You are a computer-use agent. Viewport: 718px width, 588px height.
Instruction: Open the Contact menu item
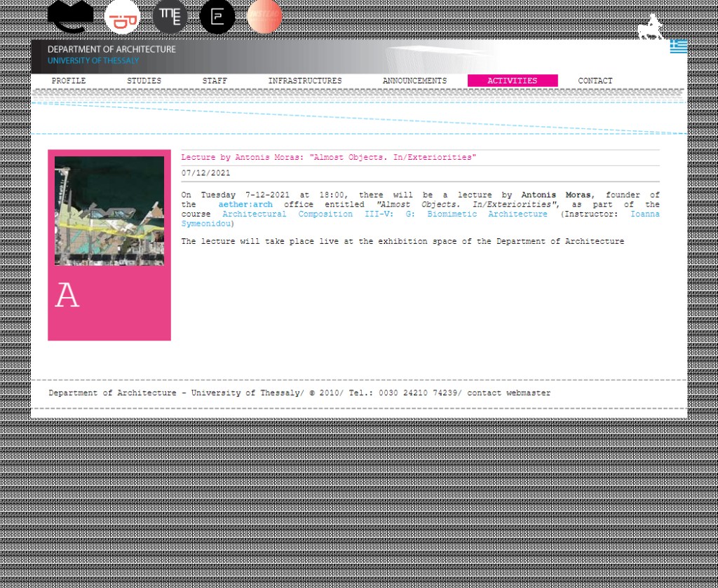[595, 81]
